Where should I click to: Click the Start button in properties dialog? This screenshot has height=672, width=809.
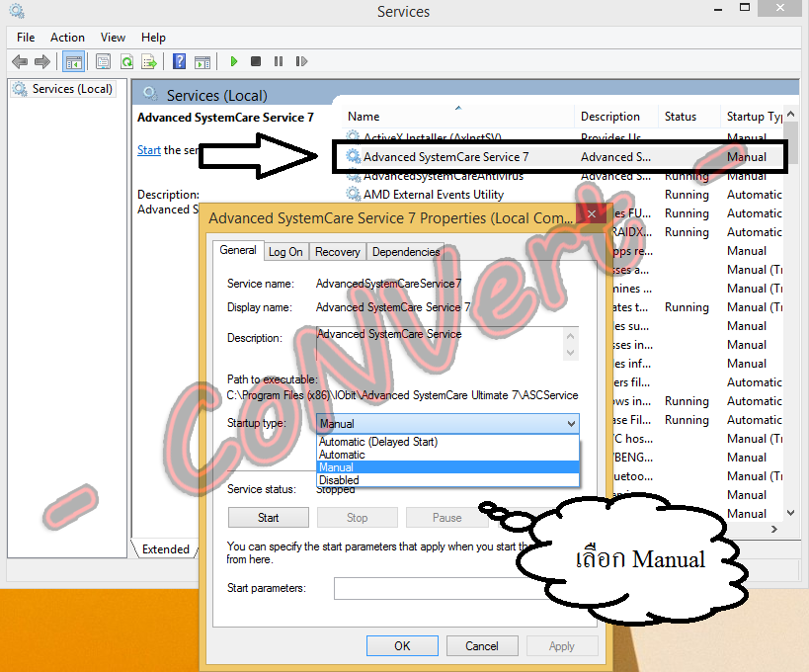tap(269, 518)
